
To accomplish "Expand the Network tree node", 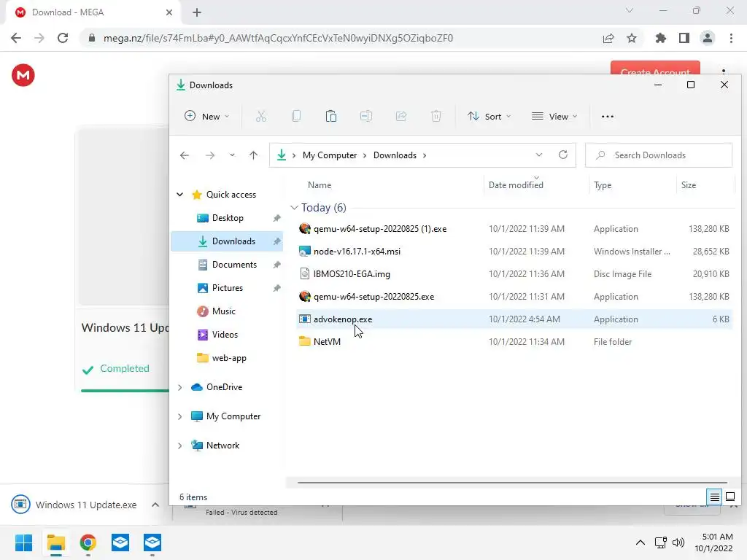I will [x=180, y=446].
